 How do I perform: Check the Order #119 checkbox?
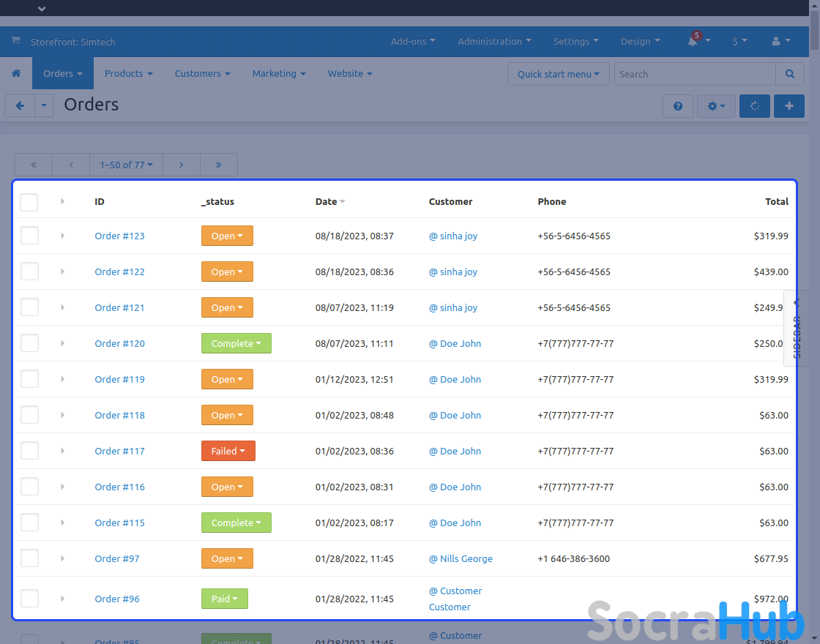29,379
